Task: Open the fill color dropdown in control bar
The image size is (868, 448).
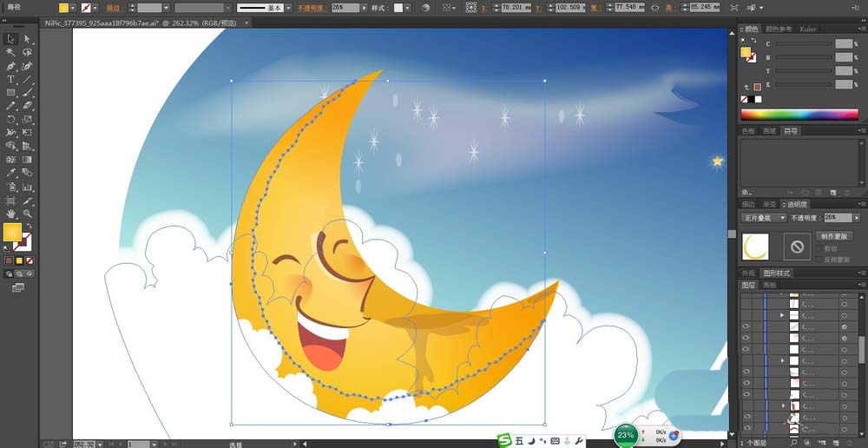Action: (x=73, y=8)
